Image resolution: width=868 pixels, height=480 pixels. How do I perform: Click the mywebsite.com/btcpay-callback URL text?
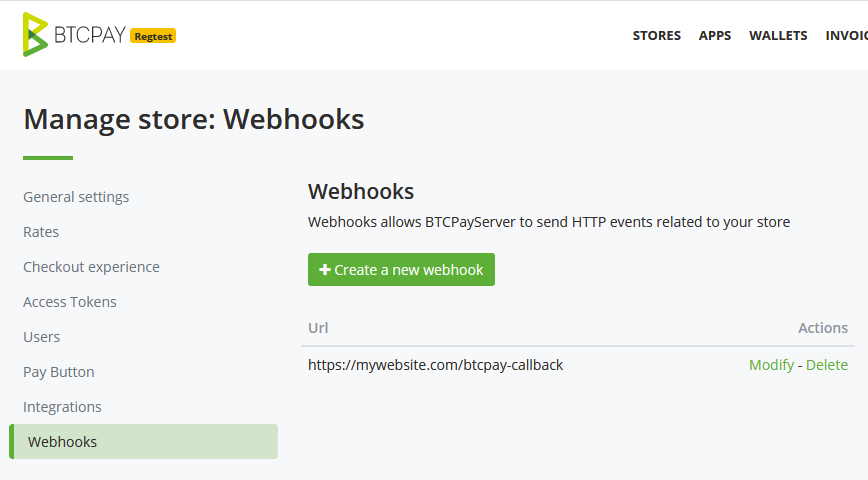(435, 365)
